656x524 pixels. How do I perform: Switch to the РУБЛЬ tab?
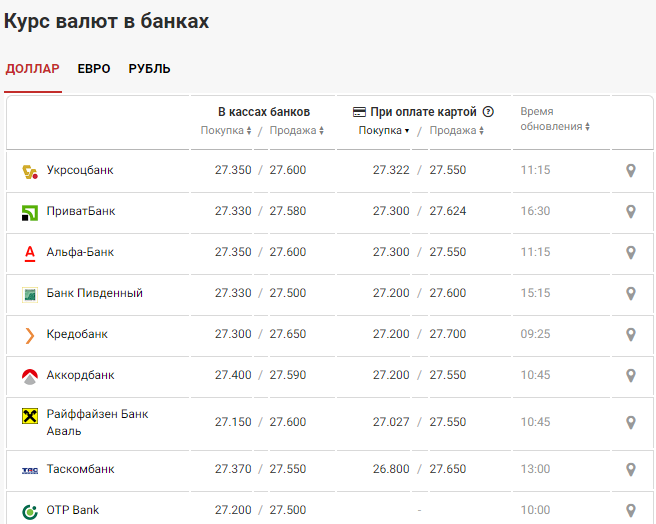coord(149,69)
